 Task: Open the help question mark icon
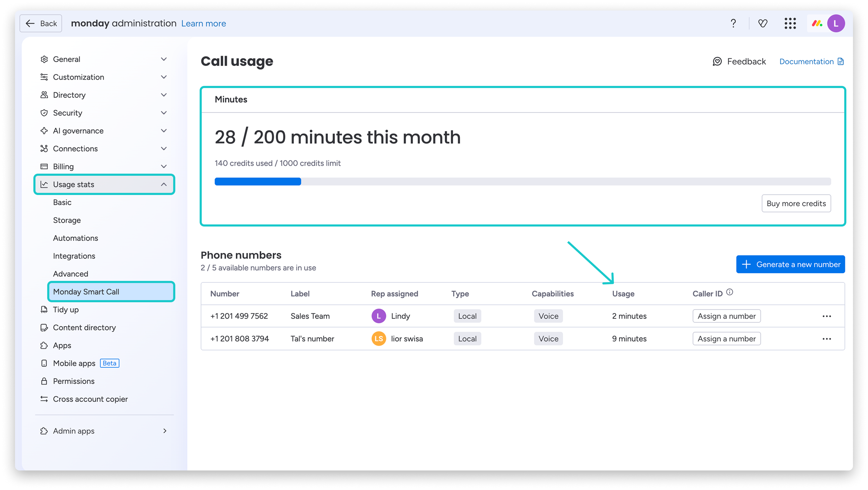733,23
